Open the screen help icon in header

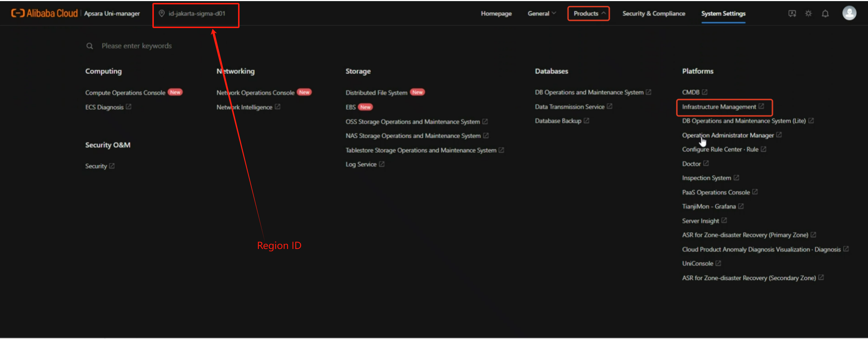792,13
